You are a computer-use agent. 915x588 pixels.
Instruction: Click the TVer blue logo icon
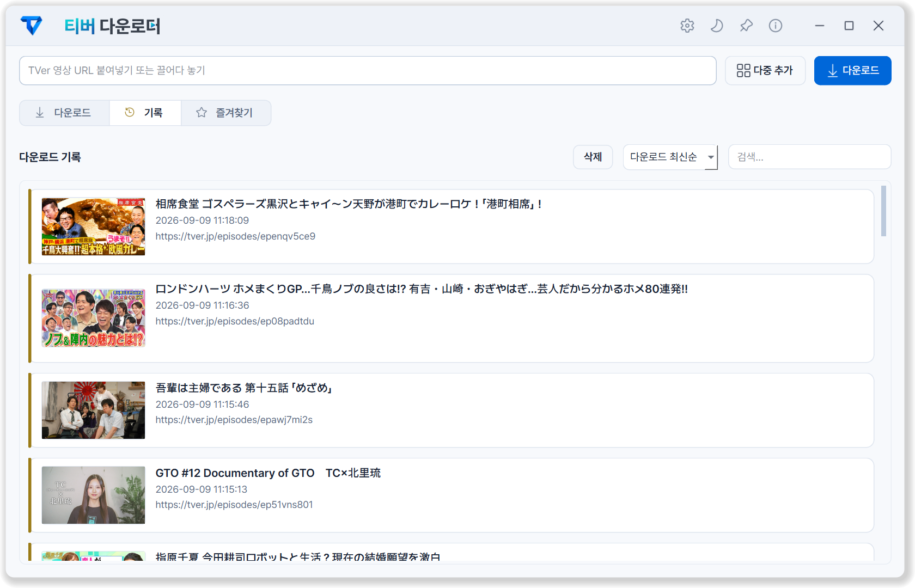pyautogui.click(x=31, y=26)
